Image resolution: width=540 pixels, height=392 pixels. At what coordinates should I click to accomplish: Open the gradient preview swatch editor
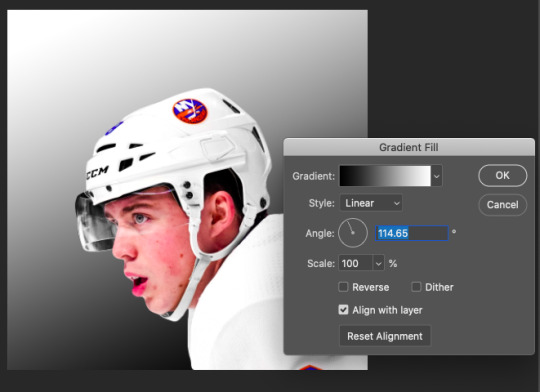(385, 176)
